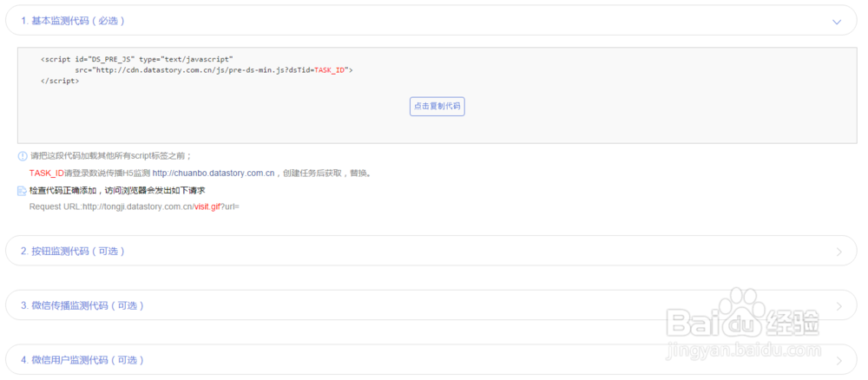This screenshot has width=868, height=380.
Task: Click the document check icon beside 检查代码正确添加
Action: point(23,191)
